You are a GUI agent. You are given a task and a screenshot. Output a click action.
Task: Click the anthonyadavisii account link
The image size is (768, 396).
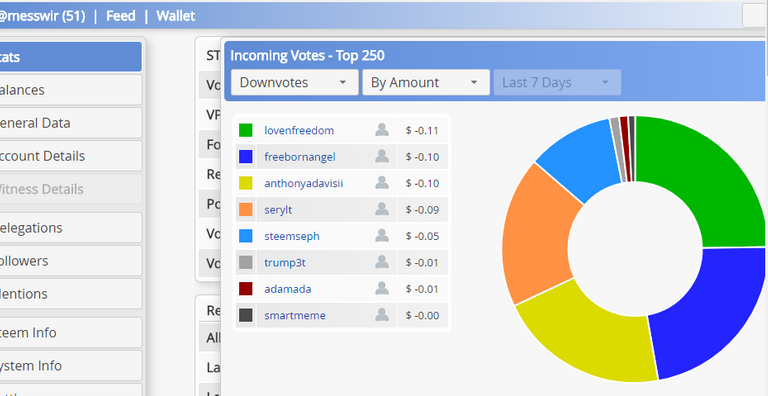(x=304, y=183)
